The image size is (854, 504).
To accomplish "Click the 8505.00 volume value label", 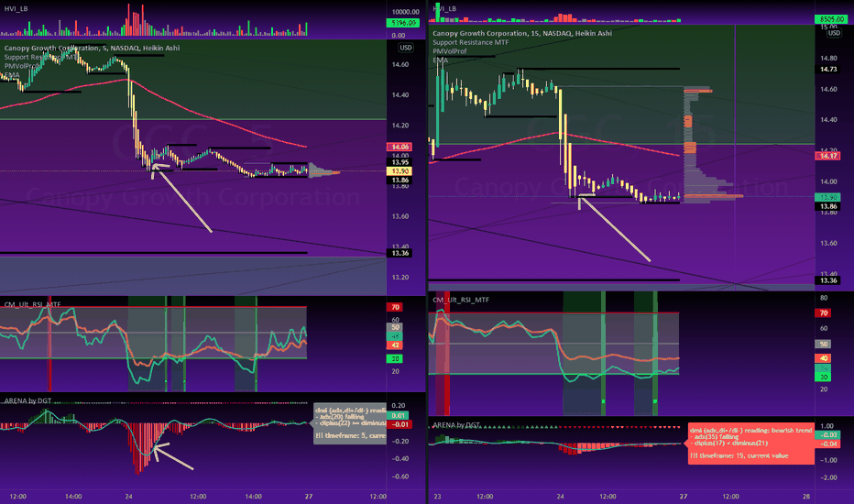I will (831, 19).
